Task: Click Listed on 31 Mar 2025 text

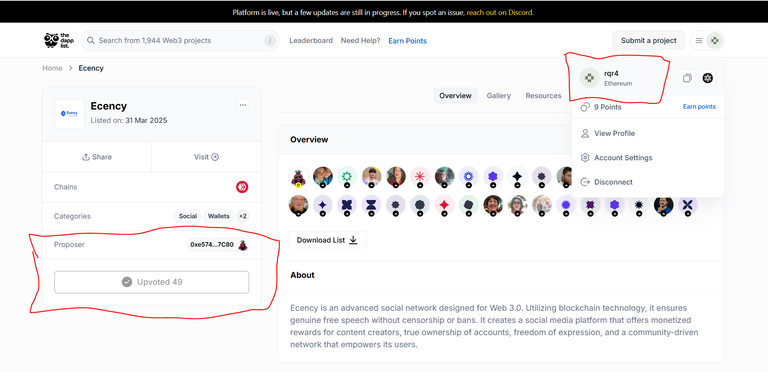Action: click(129, 120)
